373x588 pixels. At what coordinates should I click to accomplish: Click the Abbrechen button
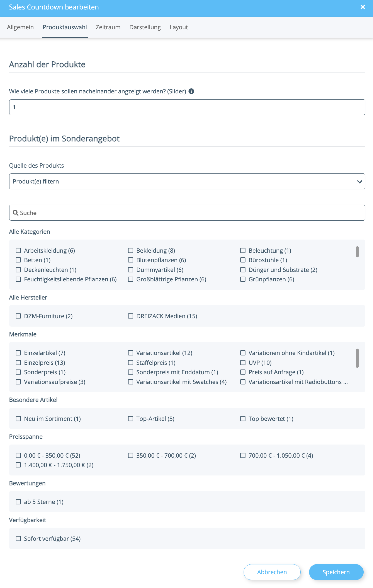pos(272,572)
